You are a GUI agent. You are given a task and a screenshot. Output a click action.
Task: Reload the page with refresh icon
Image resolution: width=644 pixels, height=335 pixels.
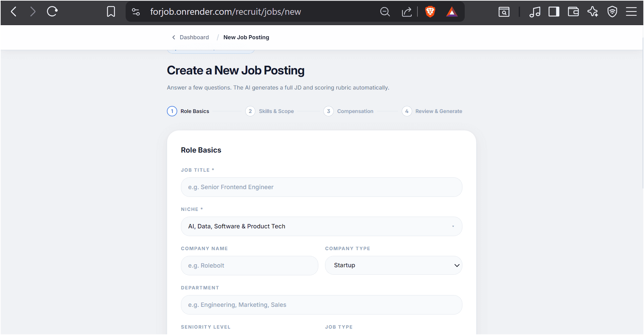click(x=52, y=12)
